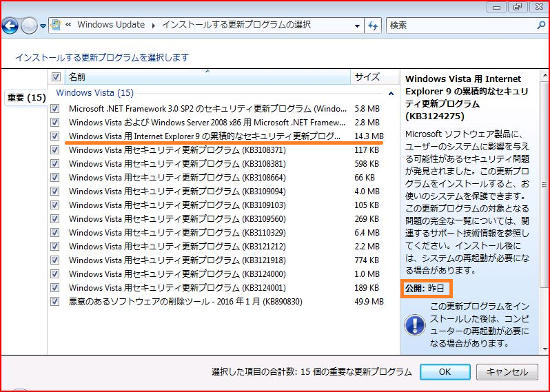Click the restart-required information icon
This screenshot has height=392, width=550.
click(415, 325)
